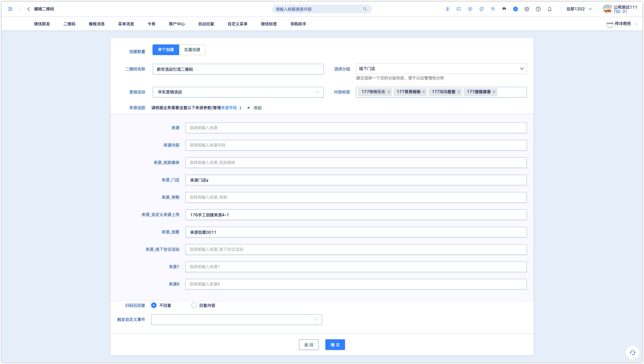Expand the 选择分组 dropdown showing 线下门店
The width and height of the screenshot is (644, 364).
[x=441, y=69]
